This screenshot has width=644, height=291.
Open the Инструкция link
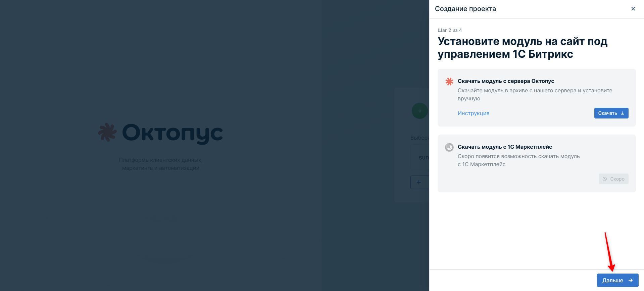473,113
